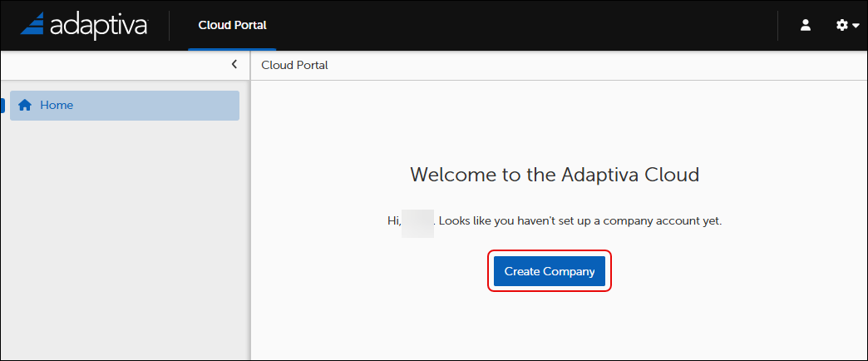Screen dimensions: 868x361
Task: Click the Adaptiva logo
Action: click(x=84, y=26)
